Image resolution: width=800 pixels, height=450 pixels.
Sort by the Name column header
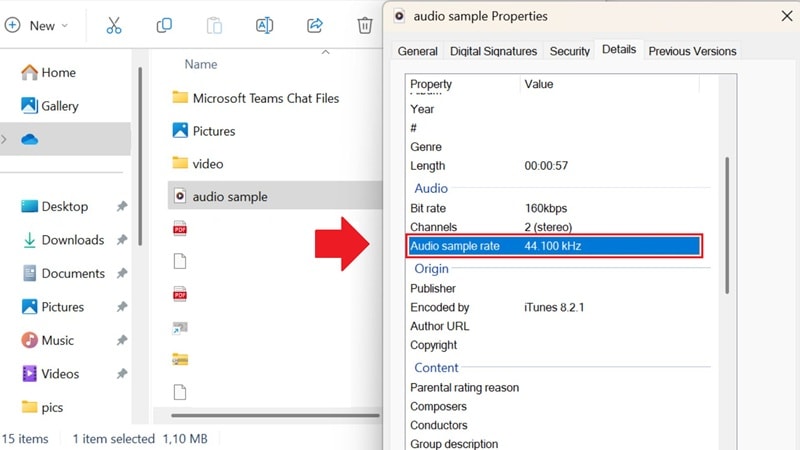pyautogui.click(x=201, y=64)
